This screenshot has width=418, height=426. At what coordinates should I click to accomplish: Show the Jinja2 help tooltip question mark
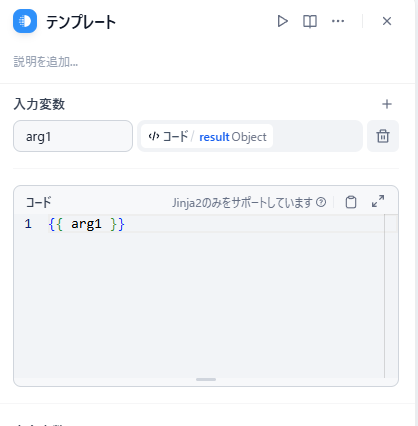point(321,202)
